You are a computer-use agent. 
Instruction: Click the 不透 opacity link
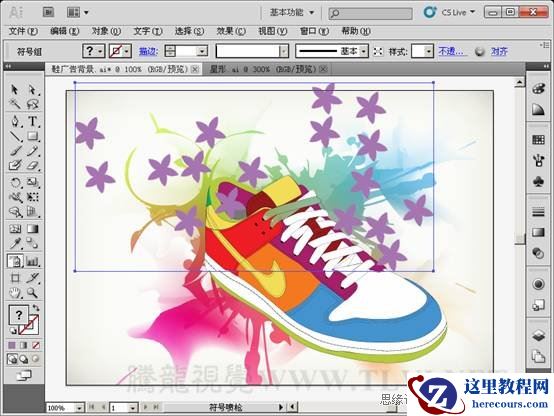[451, 52]
